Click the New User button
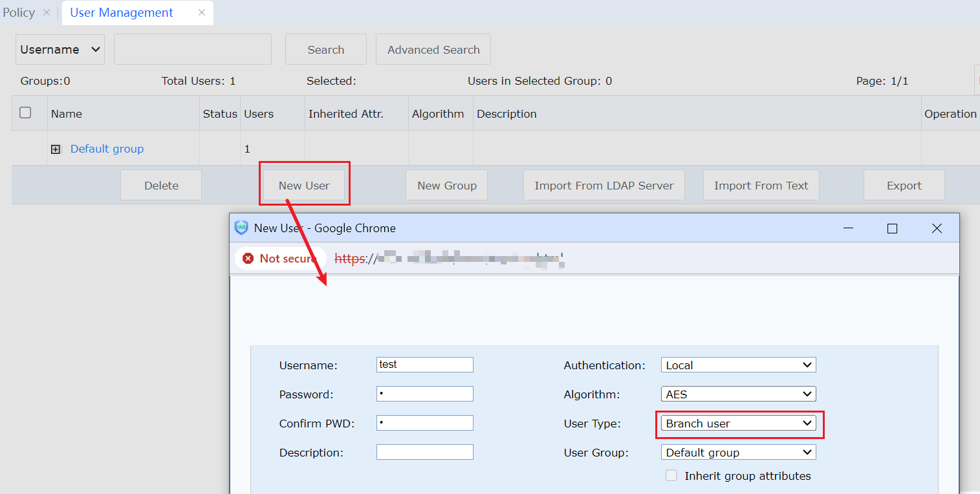This screenshot has height=494, width=980. (x=304, y=186)
